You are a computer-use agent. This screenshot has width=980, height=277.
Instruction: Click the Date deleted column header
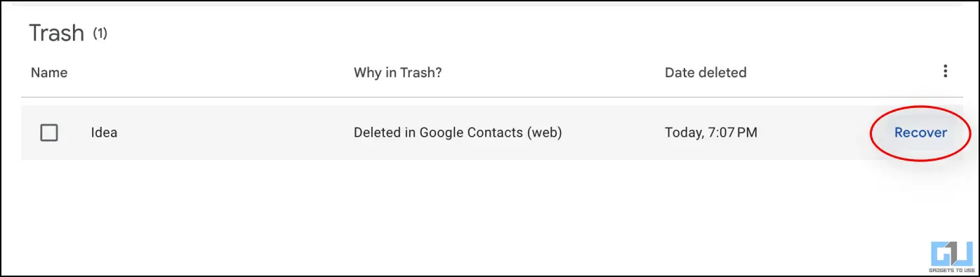[706, 72]
